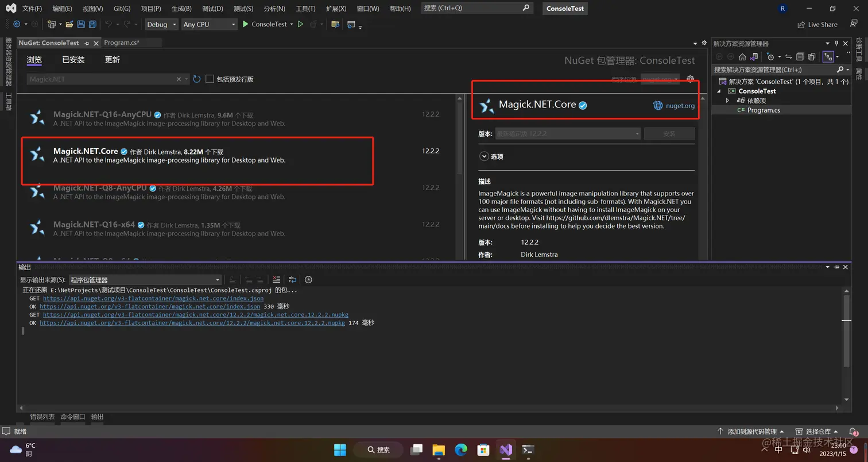Open the startup project dropdown arrow next to ConsoleTest

coord(292,24)
